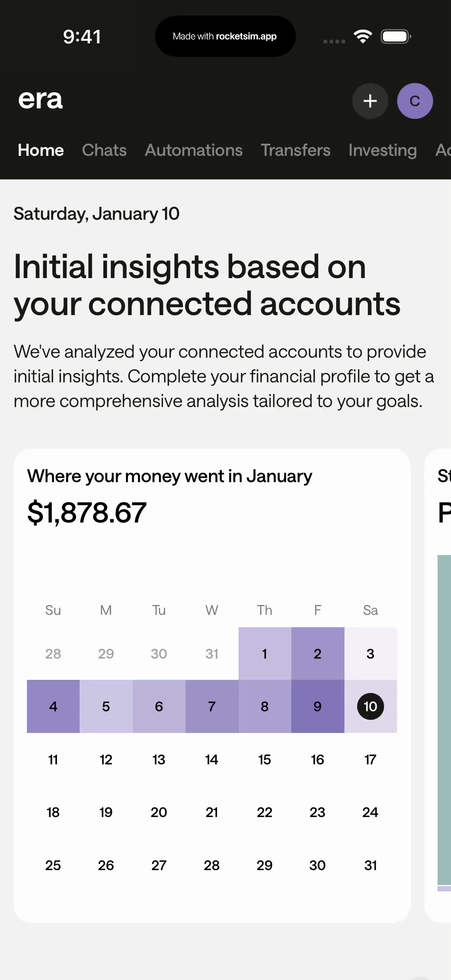Pick January 2 on the calendar
The height and width of the screenshot is (980, 451).
coord(317,654)
